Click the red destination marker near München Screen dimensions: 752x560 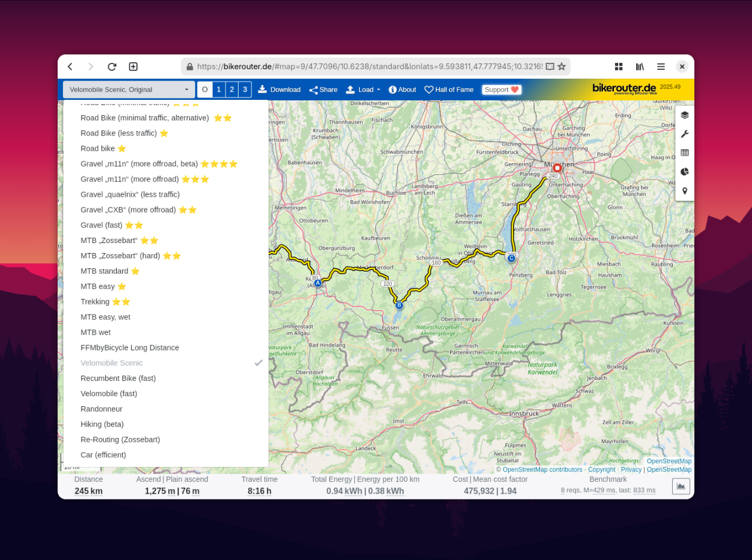[557, 168]
